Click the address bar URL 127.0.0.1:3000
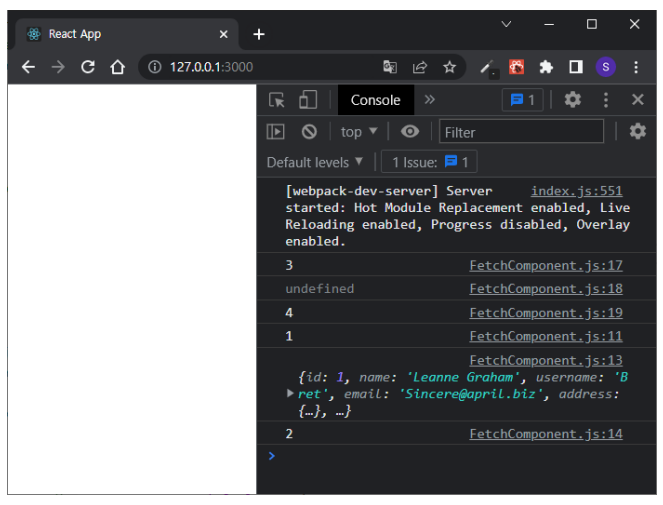The width and height of the screenshot is (663, 505). [211, 67]
